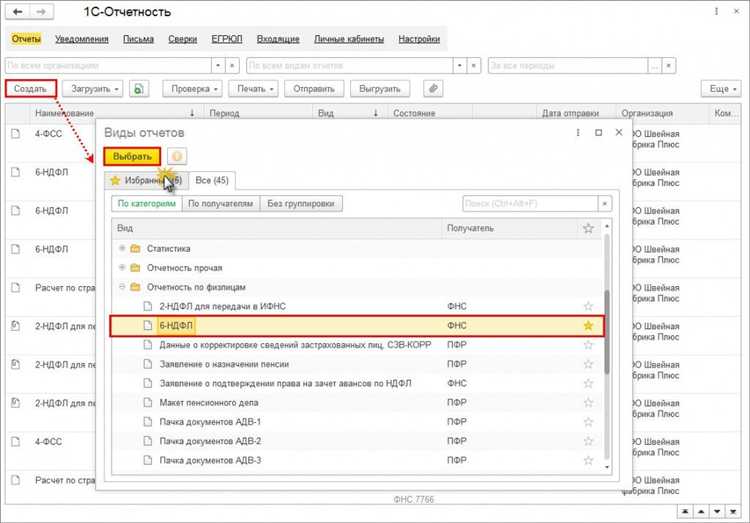This screenshot has width=750, height=523.
Task: Collapse the Отчетность по физлицам category
Action: click(122, 287)
